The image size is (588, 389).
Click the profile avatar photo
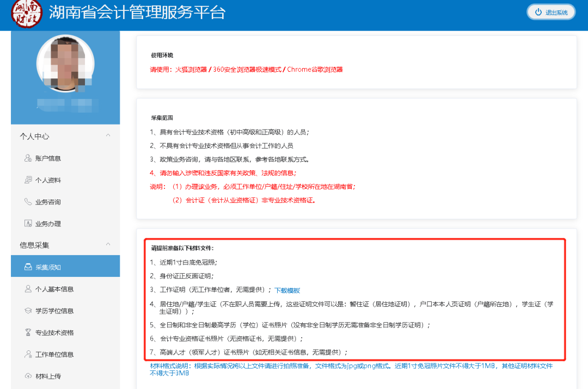[x=65, y=63]
